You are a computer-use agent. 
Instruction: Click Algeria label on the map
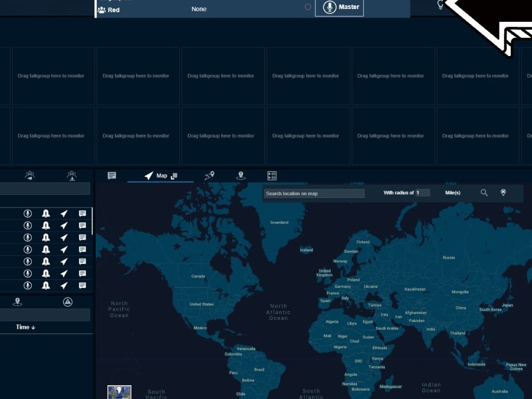332,322
